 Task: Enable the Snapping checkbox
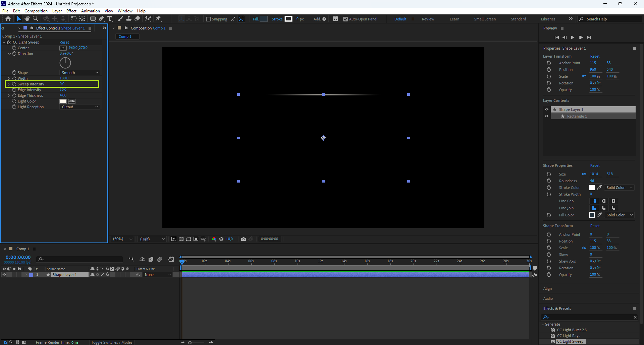click(208, 19)
